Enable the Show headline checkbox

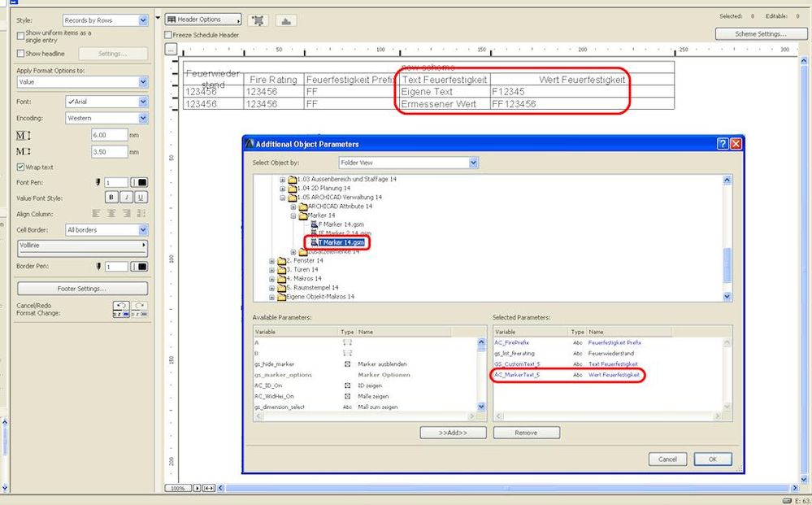point(20,54)
